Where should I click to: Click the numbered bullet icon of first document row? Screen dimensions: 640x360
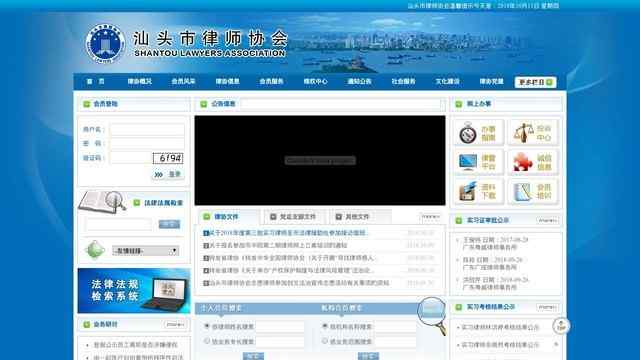206,233
